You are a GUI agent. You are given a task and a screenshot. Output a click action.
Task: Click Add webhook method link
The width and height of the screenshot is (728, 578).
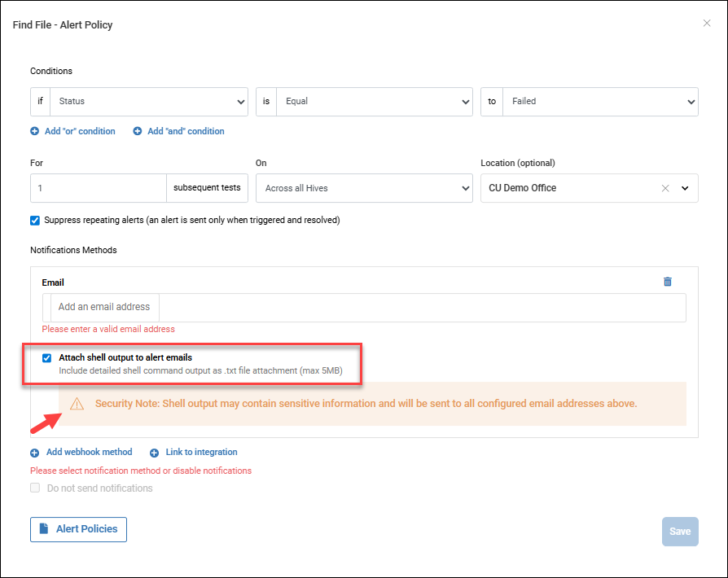coord(89,452)
